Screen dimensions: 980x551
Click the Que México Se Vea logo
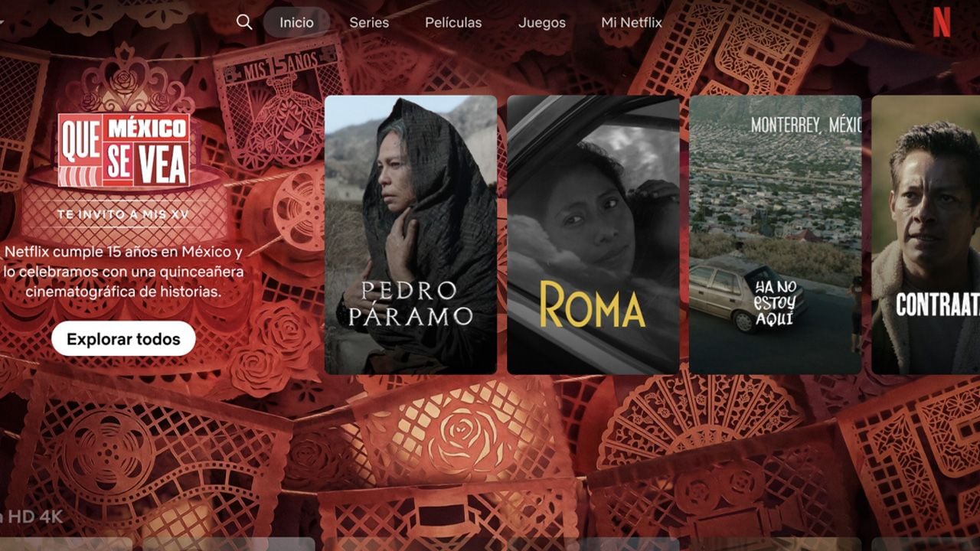[123, 151]
